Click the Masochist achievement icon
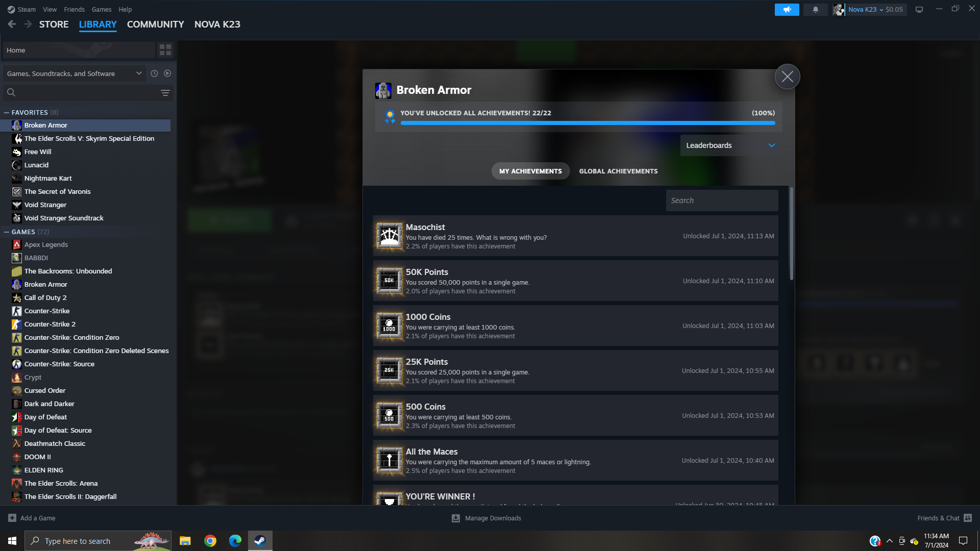980x551 pixels. tap(389, 236)
